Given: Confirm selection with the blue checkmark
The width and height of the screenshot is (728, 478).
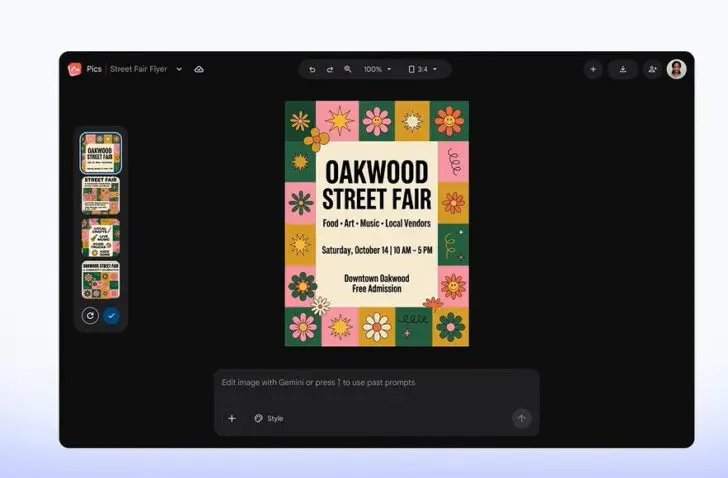Looking at the screenshot, I should click(111, 316).
